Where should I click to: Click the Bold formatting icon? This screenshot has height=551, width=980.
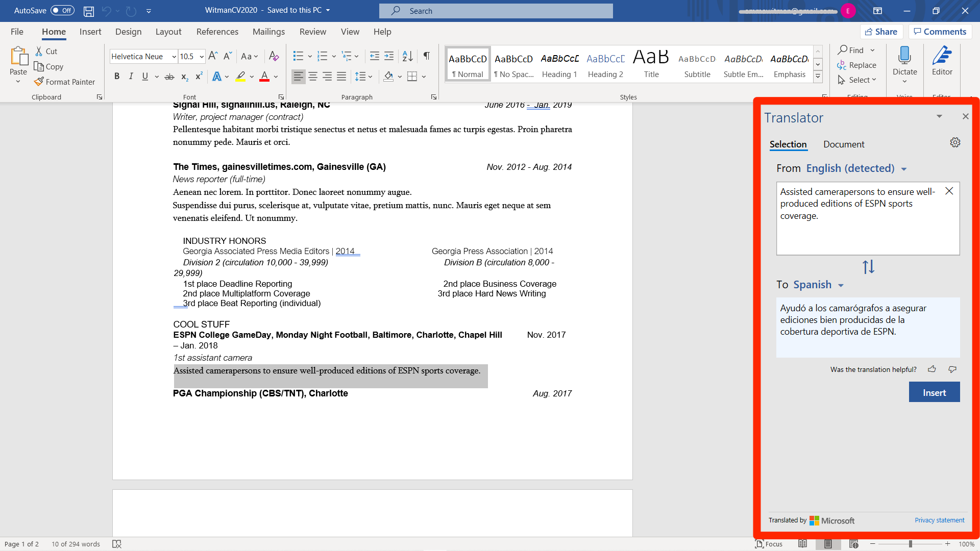click(x=116, y=76)
